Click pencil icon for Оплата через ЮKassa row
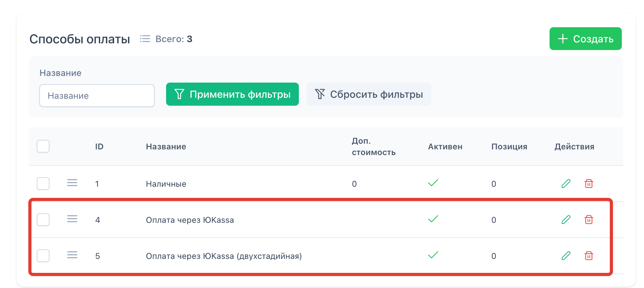Screen dimensions: 644x288 point(566,220)
